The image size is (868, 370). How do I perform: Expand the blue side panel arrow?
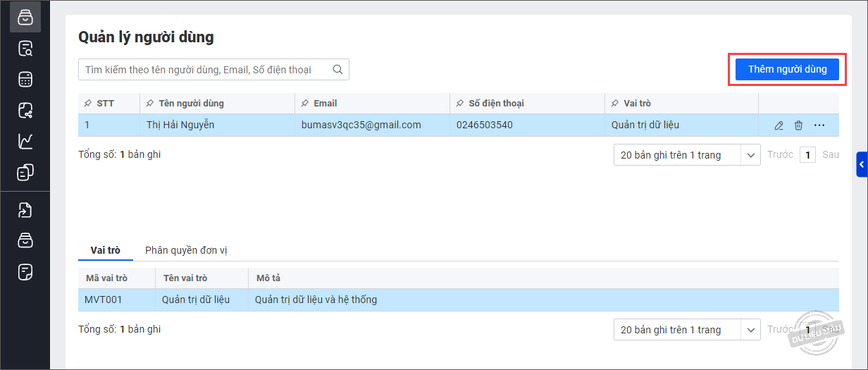click(862, 164)
